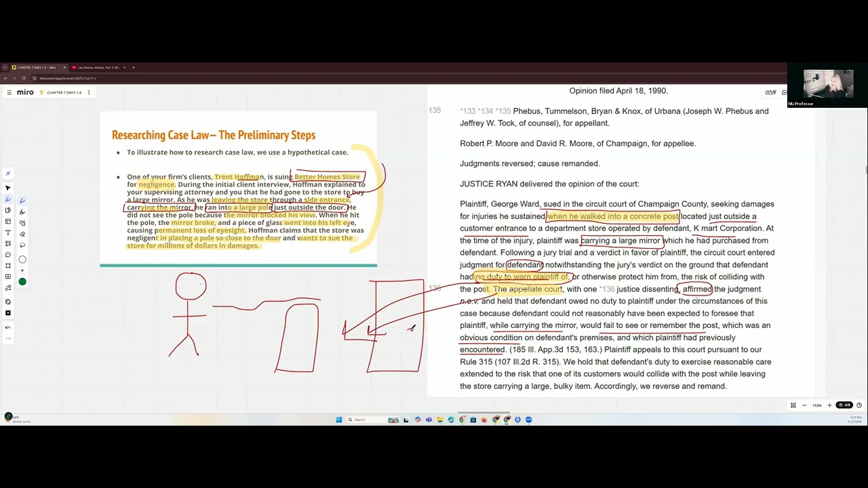Click the 'Researching Case Law– The Preliminary Steps' heading
This screenshot has width=868, height=488.
214,135
